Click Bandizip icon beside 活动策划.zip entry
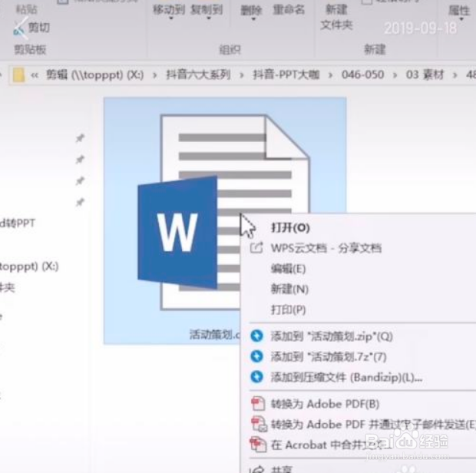This screenshot has height=473, width=476. pyautogui.click(x=257, y=336)
